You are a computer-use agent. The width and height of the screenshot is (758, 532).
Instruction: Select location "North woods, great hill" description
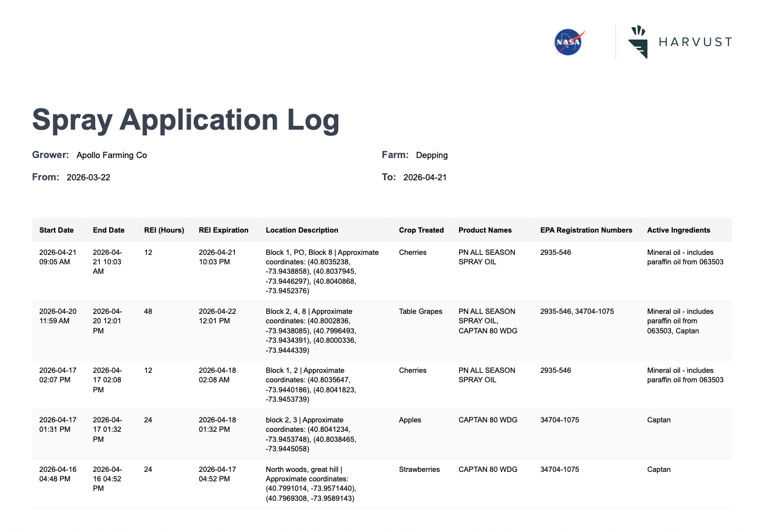click(311, 484)
